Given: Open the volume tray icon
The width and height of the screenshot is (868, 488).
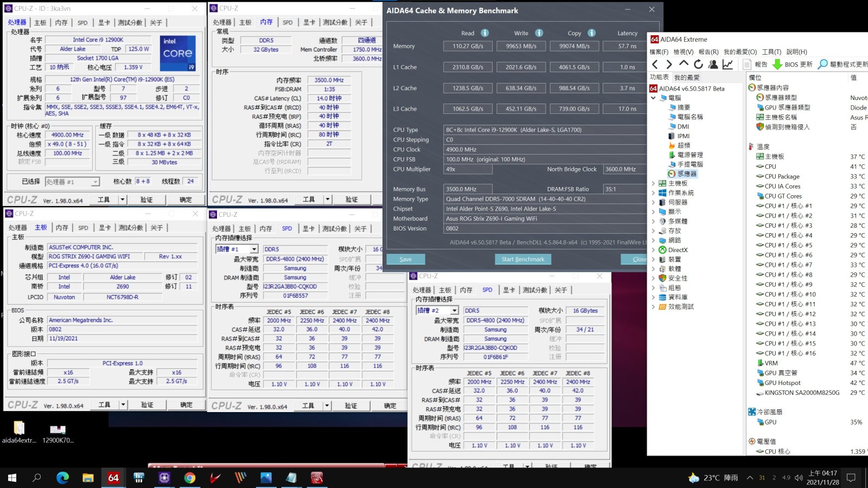Looking at the screenshot, I should click(x=799, y=478).
